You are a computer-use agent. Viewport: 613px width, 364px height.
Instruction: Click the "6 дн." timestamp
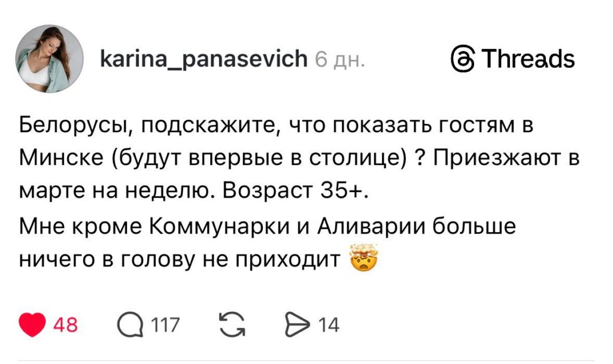pos(340,59)
